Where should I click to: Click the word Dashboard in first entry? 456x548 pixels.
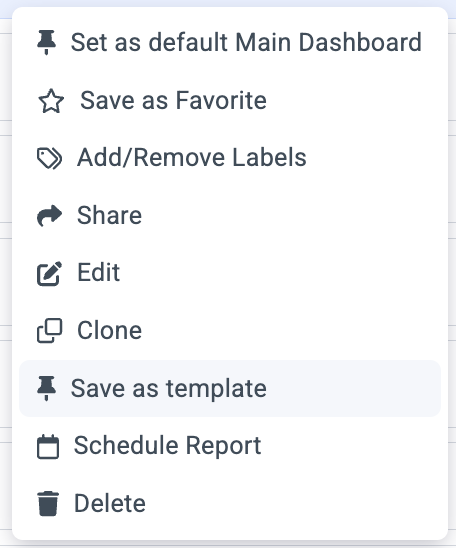[x=360, y=42]
